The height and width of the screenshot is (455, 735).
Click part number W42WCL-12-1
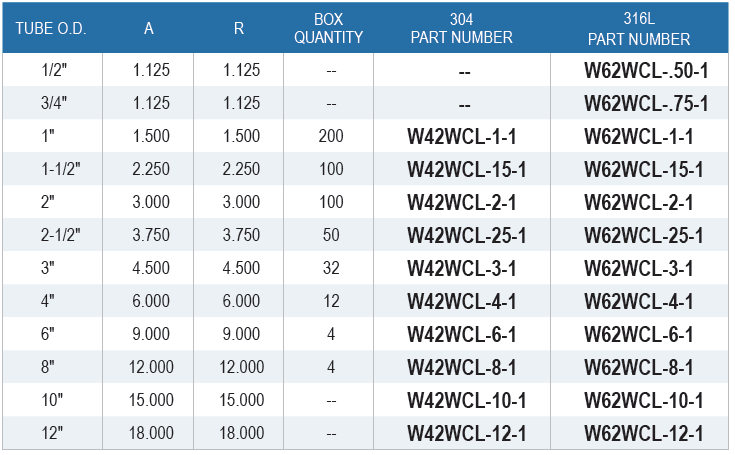467,433
